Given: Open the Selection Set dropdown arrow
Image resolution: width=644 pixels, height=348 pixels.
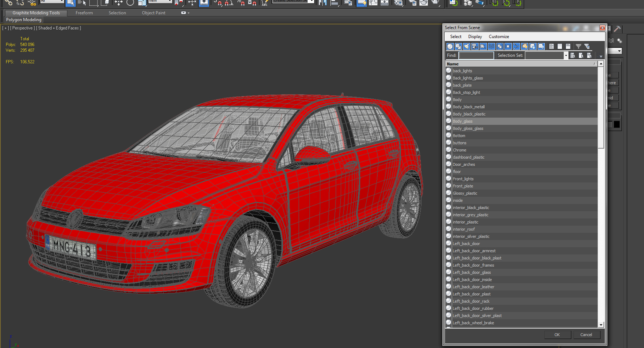Looking at the screenshot, I should tap(566, 55).
